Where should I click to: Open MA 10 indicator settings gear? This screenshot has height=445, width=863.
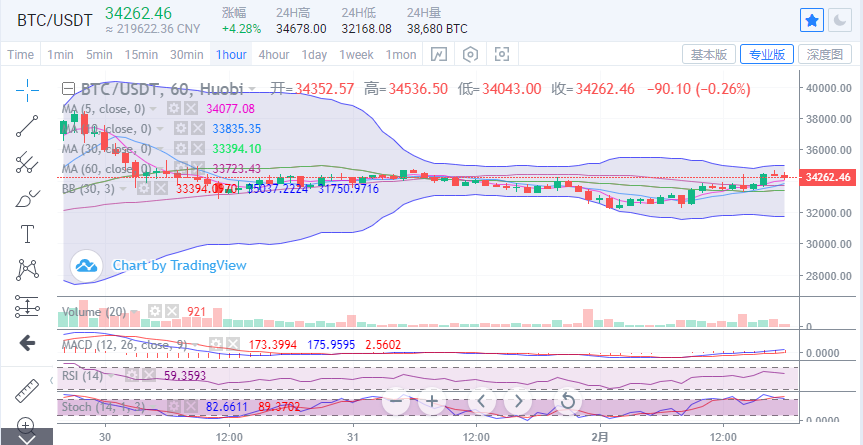(x=181, y=129)
